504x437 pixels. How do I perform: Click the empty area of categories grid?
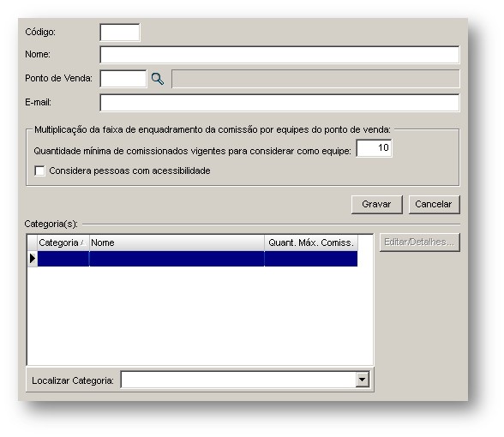(199, 316)
